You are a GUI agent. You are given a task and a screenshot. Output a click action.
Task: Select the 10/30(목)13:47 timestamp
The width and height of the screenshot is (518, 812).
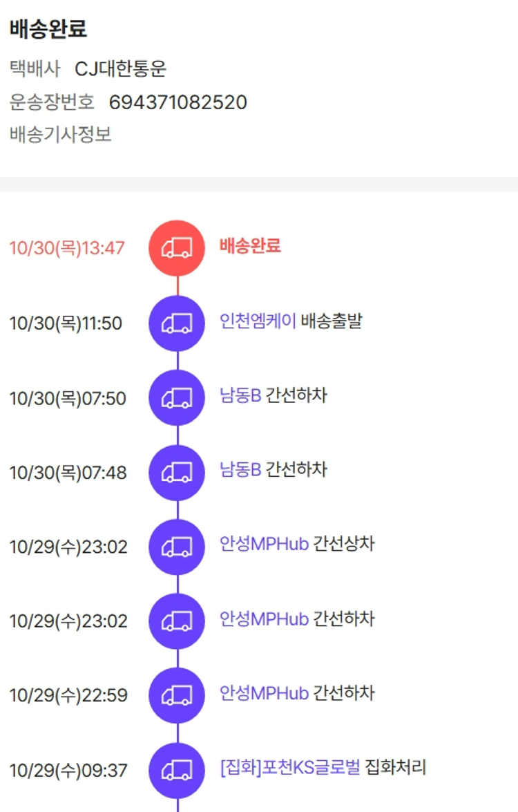tap(67, 248)
